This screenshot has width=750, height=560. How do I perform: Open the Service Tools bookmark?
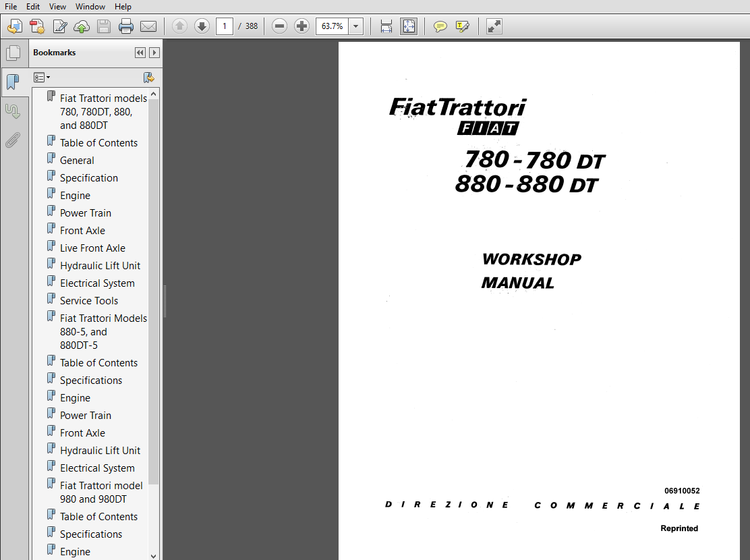(x=89, y=301)
